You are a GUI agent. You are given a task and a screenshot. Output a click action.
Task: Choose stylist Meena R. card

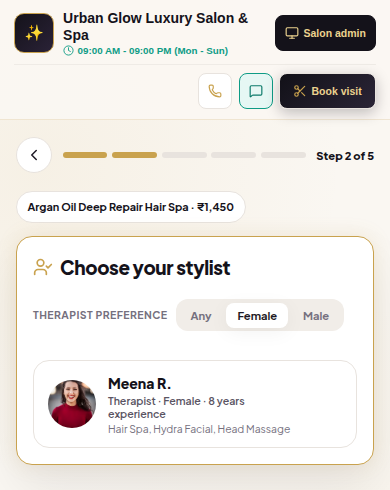point(195,404)
